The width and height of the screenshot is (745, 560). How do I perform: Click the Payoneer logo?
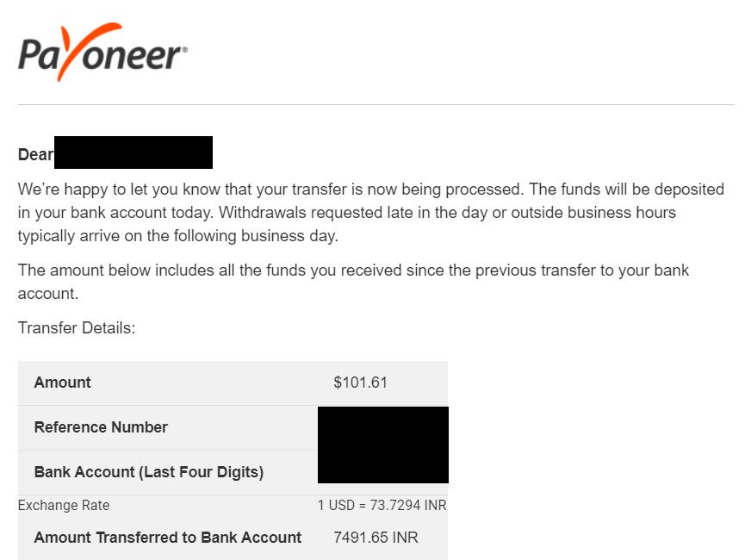coord(102,52)
